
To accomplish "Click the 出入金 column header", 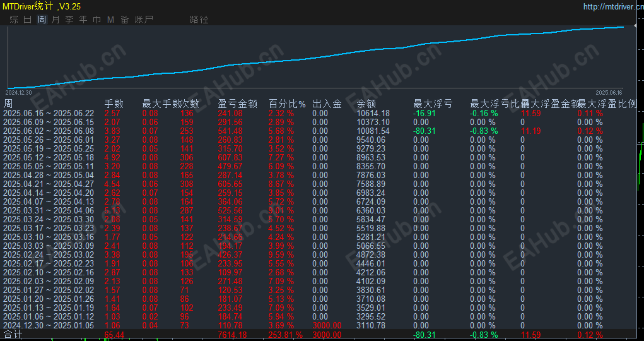I will (327, 104).
